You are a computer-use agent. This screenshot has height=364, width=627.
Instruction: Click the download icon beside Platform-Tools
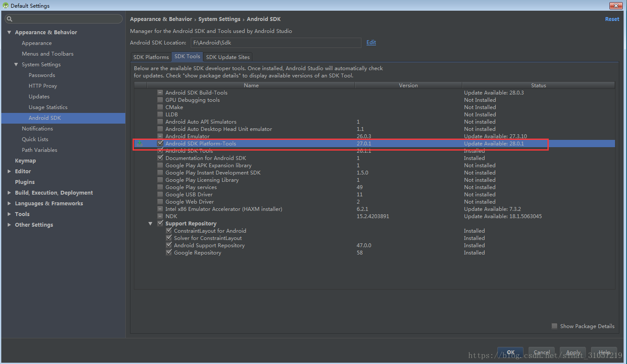[140, 144]
